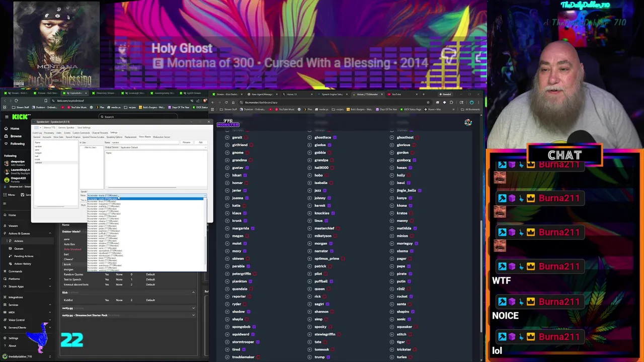Play the obama voice preview

(x=391, y=251)
